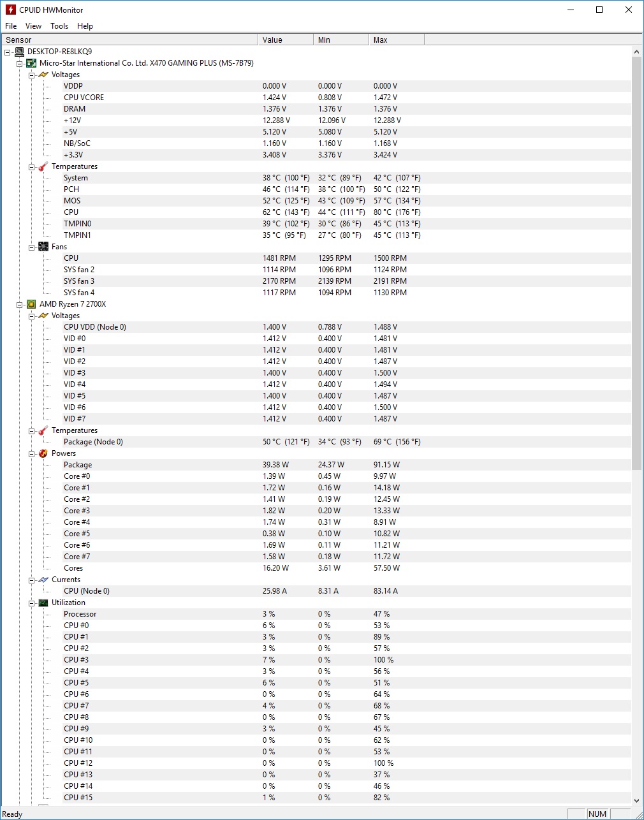Click the Voltages icon under AMD Ryzen
The height and width of the screenshot is (820, 644).
[x=43, y=316]
